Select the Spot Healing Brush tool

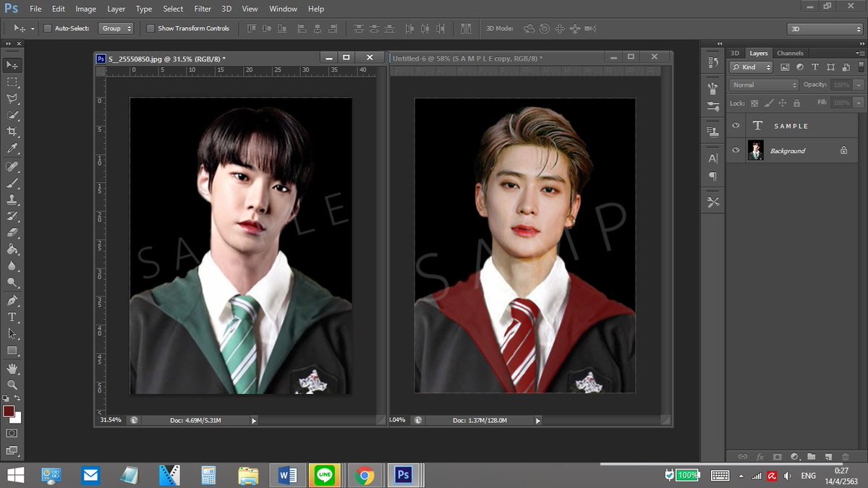[12, 167]
